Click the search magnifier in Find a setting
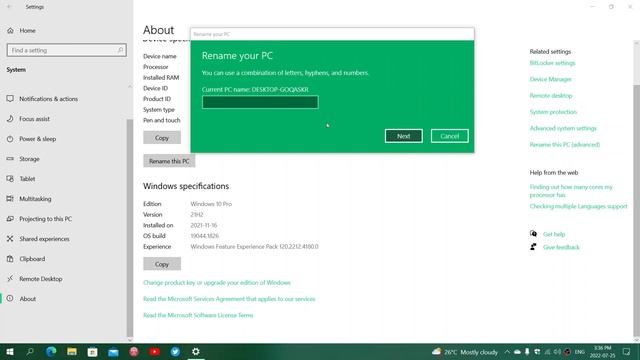The height and width of the screenshot is (360, 640). tap(120, 50)
